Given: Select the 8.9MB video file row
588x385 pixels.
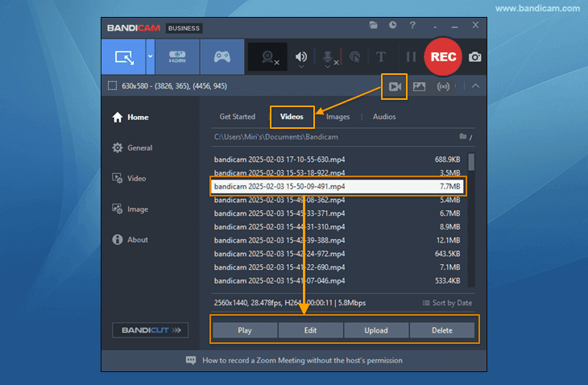Looking at the screenshot, I should pos(337,227).
